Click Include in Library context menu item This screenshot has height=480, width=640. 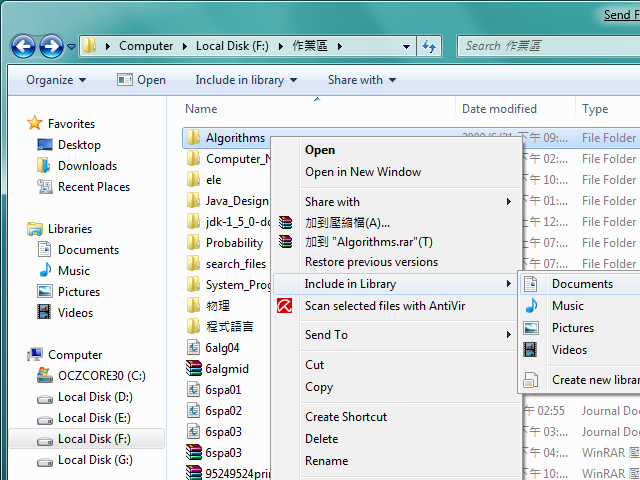[x=394, y=284]
